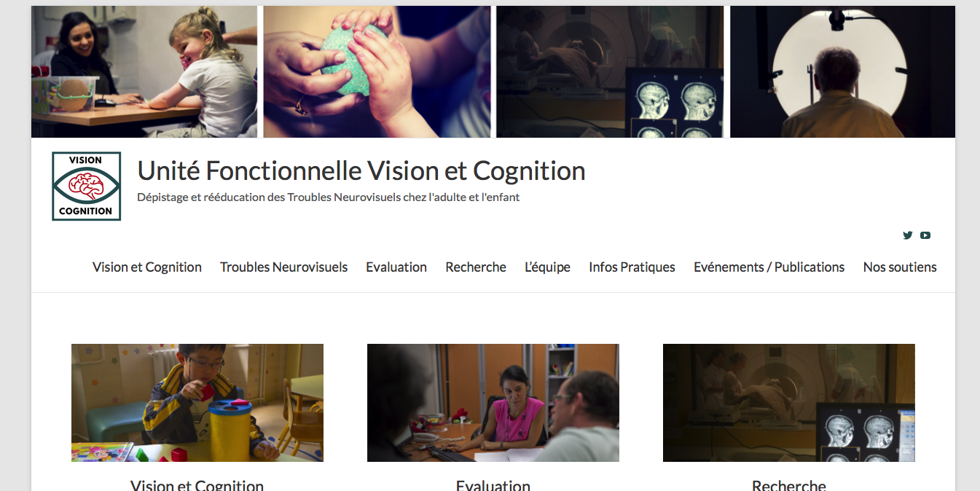The width and height of the screenshot is (980, 491).
Task: Open the Recherche heading link below the photo
Action: pos(789,485)
